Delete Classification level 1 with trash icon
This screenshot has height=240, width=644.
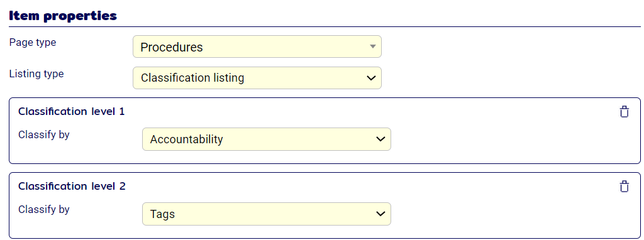click(x=624, y=112)
